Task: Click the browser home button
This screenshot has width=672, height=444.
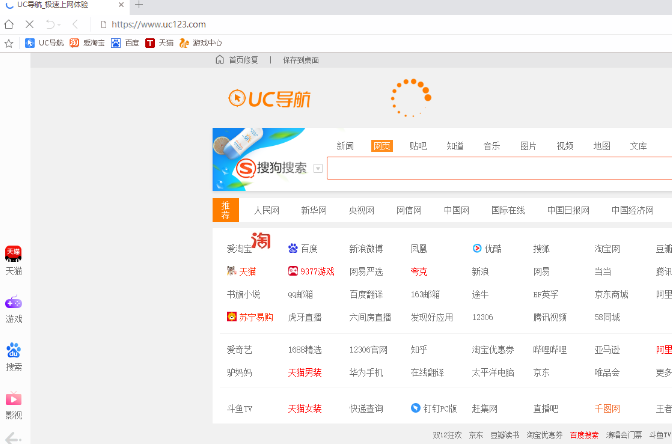Action: tap(10, 24)
